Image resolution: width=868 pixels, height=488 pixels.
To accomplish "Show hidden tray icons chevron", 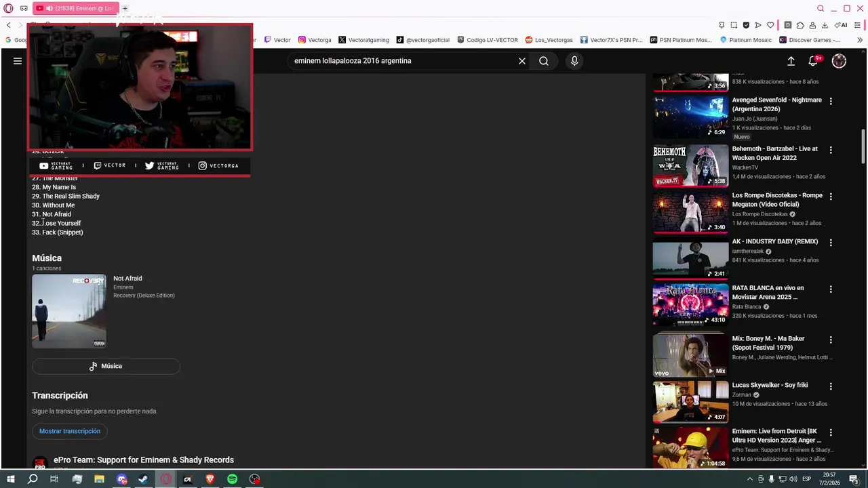I will (749, 479).
